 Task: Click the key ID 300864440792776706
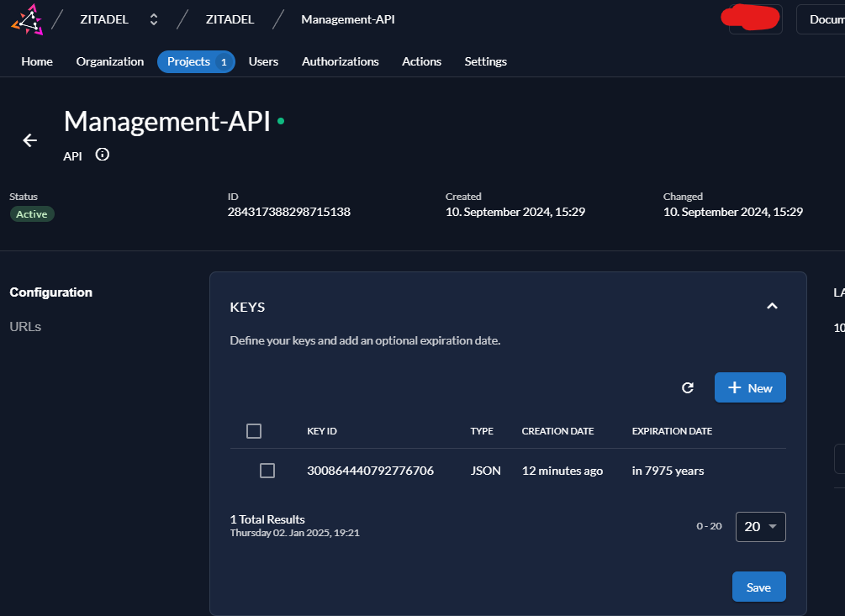tap(370, 471)
